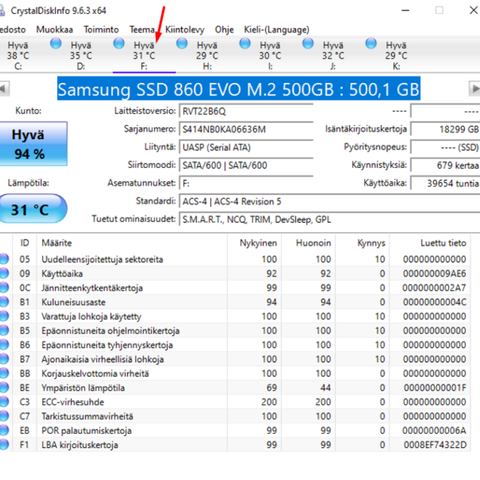Select the Epäonnistuneita ohjelmointikertoja row text
Viewport: 480px width, 480px height.
[110, 331]
